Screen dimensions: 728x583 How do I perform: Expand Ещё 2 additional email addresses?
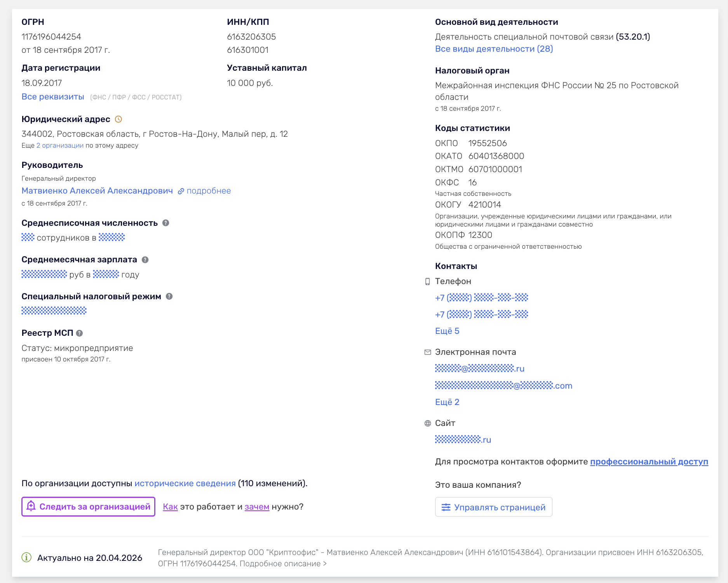tap(447, 402)
